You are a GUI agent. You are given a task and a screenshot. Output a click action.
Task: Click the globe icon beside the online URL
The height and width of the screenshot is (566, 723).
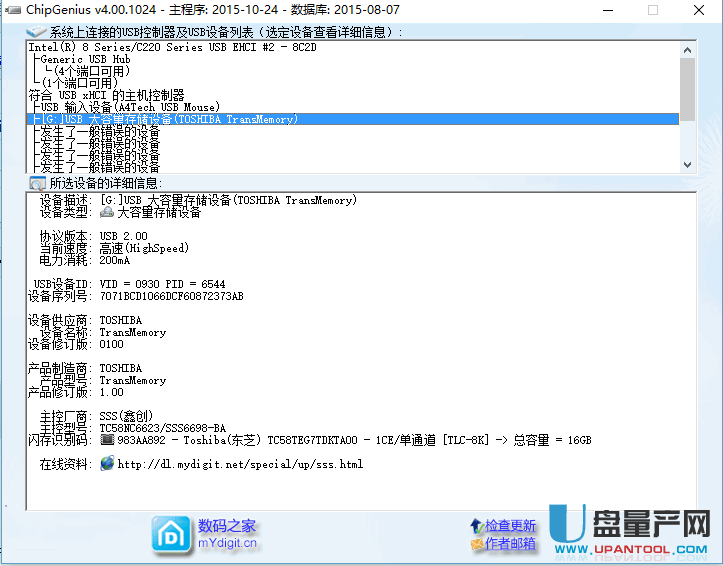[107, 464]
